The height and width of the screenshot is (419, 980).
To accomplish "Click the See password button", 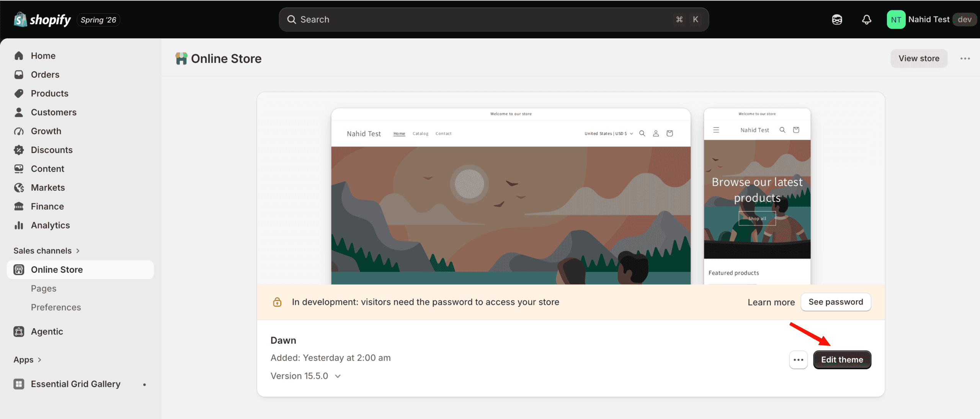I will (836, 302).
